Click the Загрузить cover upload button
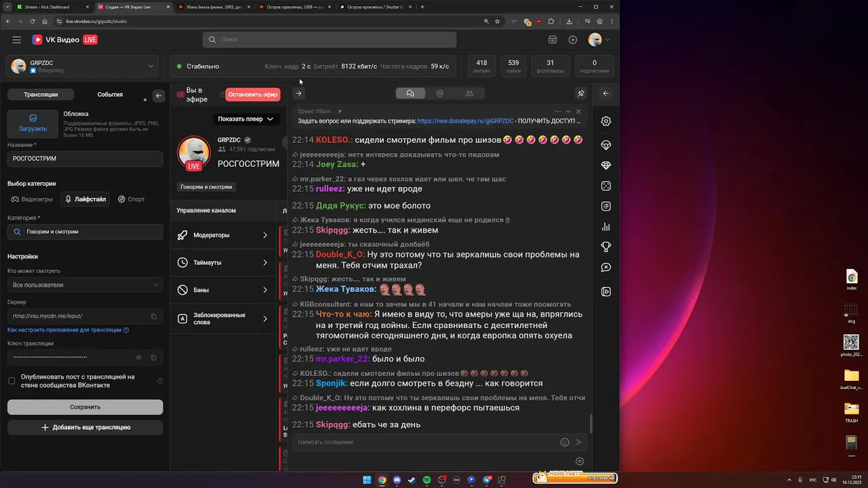The width and height of the screenshot is (868, 488). 33,123
